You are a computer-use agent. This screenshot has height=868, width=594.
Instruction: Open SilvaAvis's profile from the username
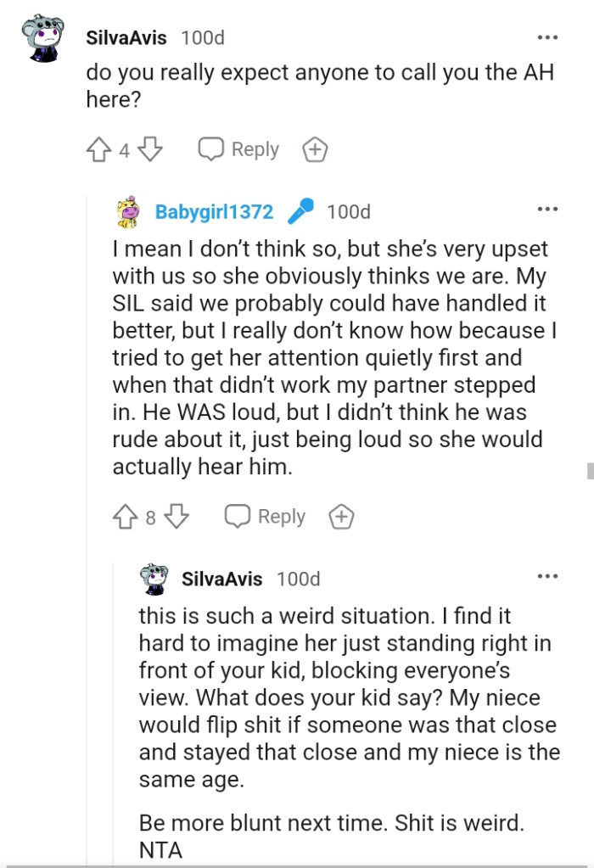(126, 36)
